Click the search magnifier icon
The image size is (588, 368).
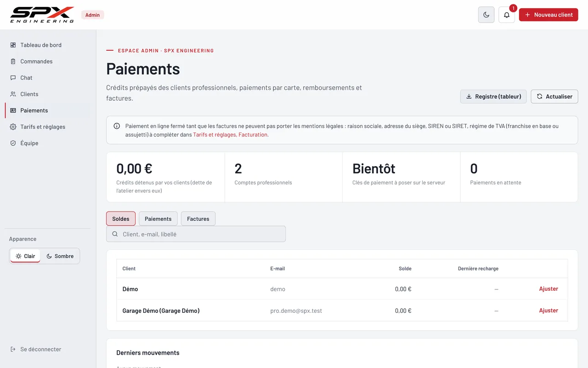pyautogui.click(x=115, y=234)
